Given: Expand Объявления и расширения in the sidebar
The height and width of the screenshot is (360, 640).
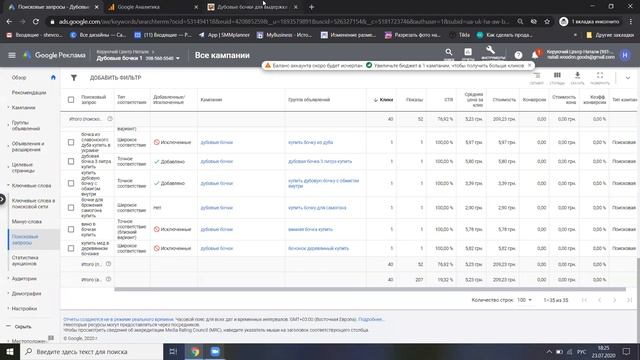Looking at the screenshot, I should (8, 147).
